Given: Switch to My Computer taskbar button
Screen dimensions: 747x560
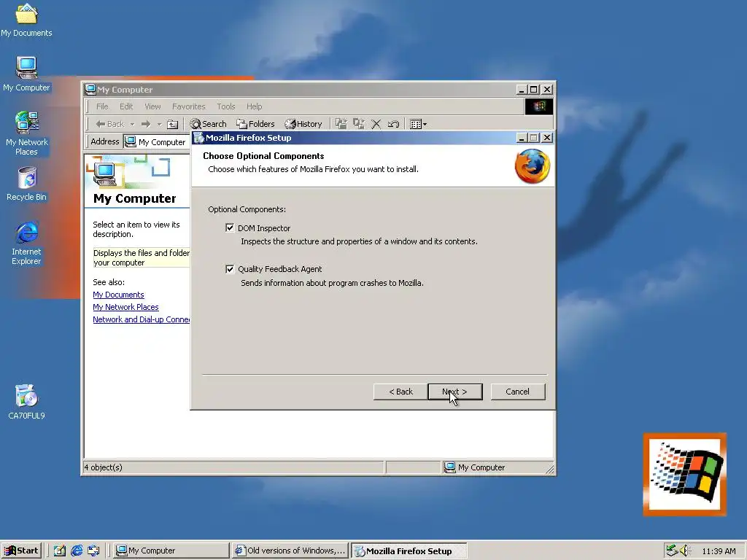Looking at the screenshot, I should point(171,551).
